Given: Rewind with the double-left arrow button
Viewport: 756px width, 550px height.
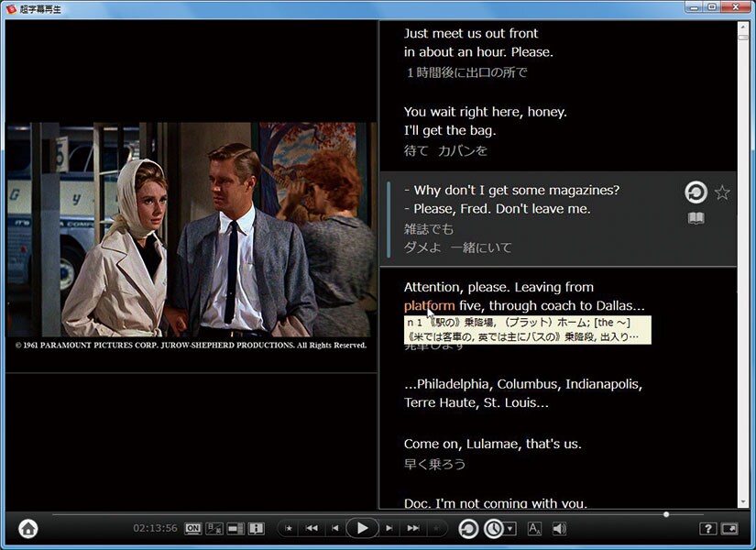Looking at the screenshot, I should point(312,528).
